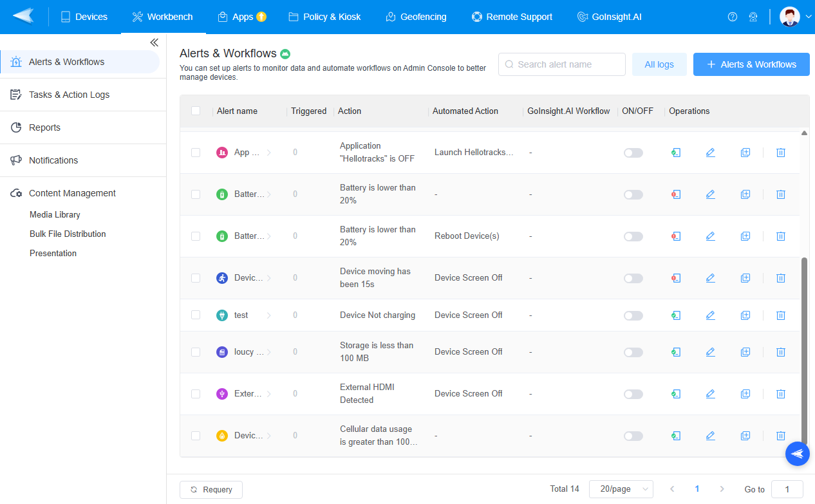Expand the account menu arrow beside avatar
Viewport: 815px width, 504px height.
[x=809, y=17]
